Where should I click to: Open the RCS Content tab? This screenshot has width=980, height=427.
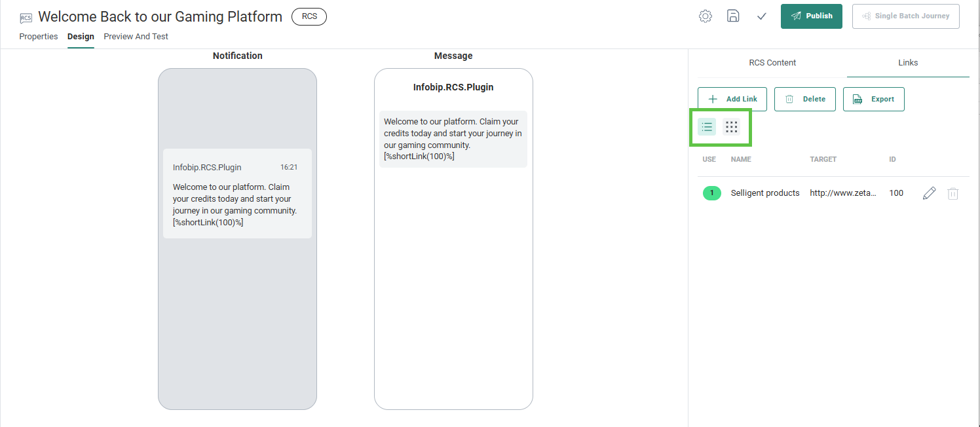[772, 63]
